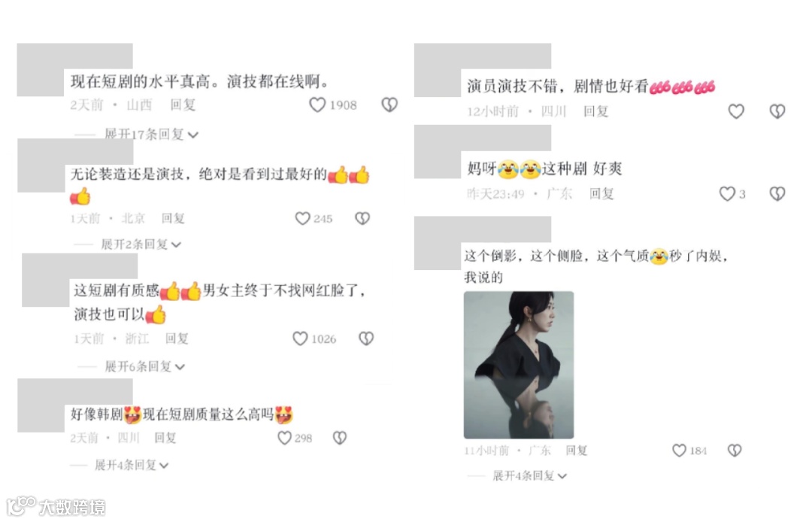The image size is (812, 522).
Task: Expand 展开6条回复 replies
Action: pyautogui.click(x=144, y=366)
